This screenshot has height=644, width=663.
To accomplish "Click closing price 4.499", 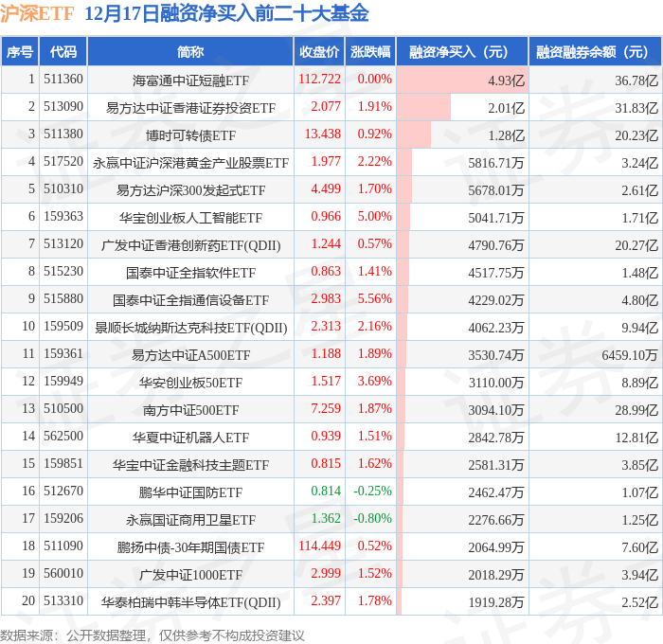I will 326,189.
